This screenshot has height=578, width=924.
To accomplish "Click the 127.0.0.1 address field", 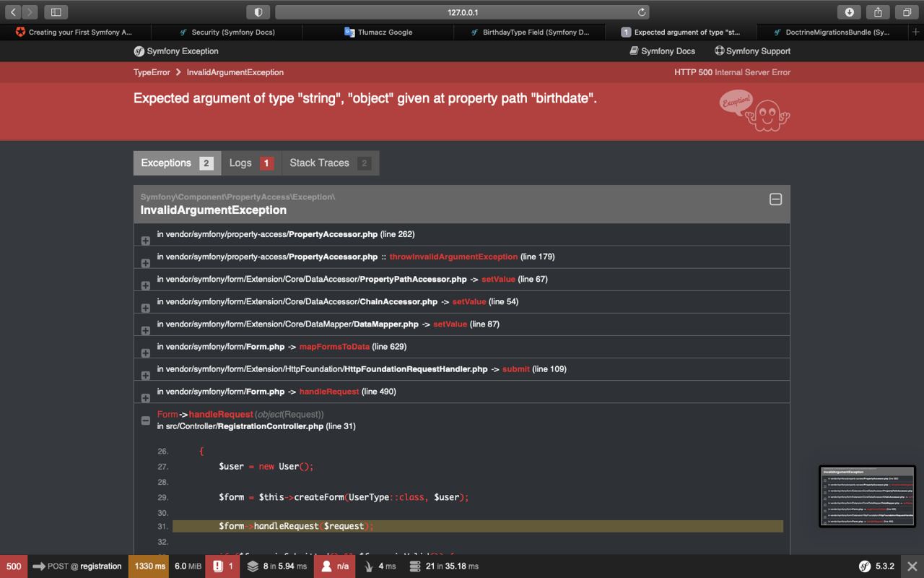I will point(462,12).
